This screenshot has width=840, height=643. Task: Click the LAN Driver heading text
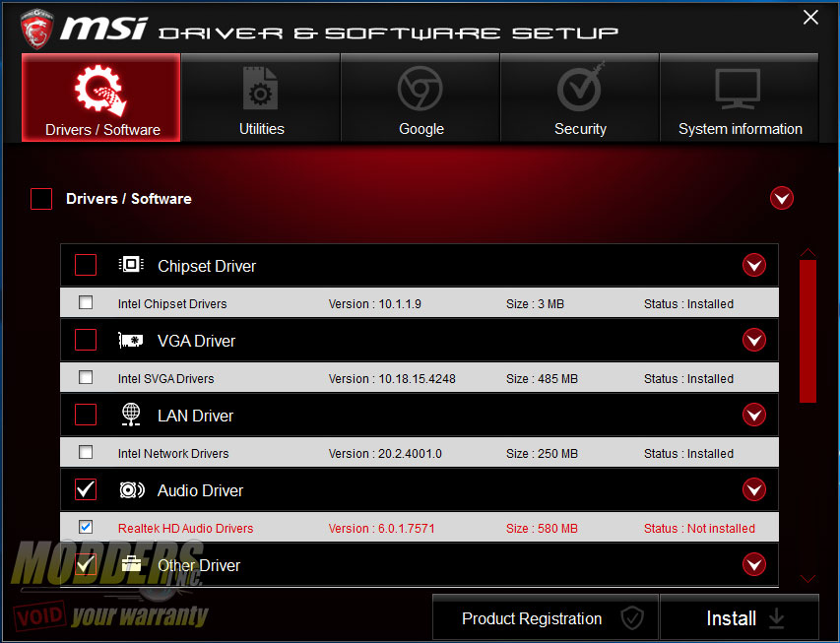point(196,416)
